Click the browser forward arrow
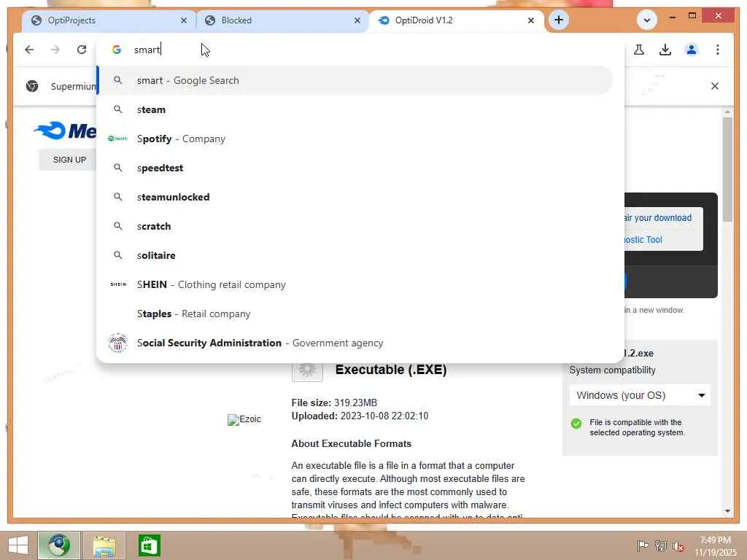The height and width of the screenshot is (560, 747). click(55, 50)
